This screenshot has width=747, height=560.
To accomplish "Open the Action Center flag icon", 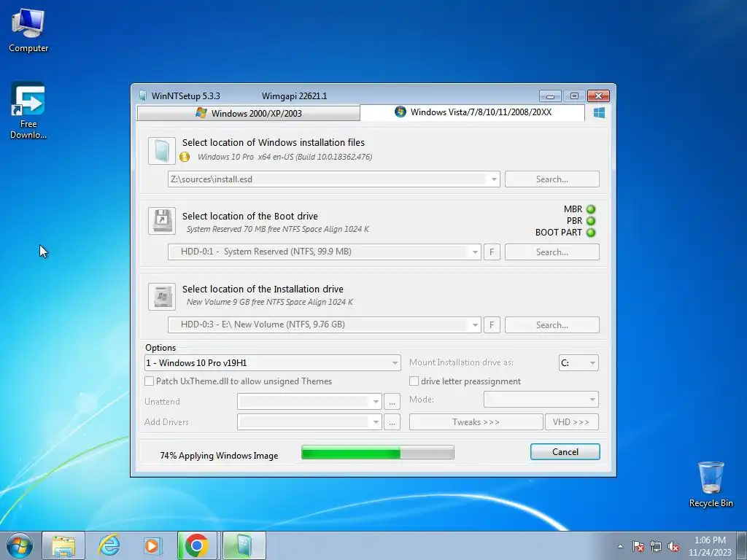I will click(638, 546).
